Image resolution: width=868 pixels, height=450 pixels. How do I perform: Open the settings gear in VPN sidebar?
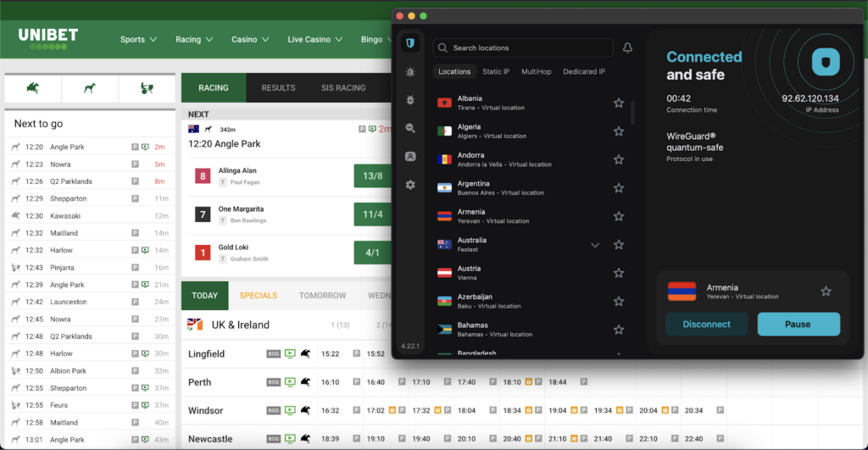click(x=410, y=185)
